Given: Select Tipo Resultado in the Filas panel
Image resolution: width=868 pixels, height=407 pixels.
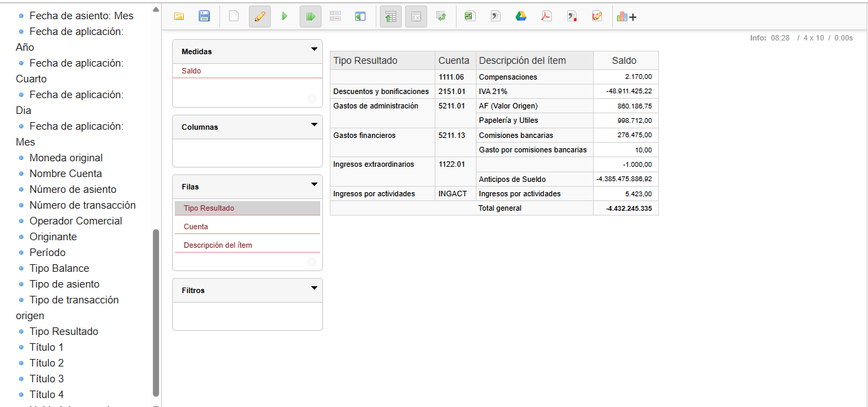Looking at the screenshot, I should coord(248,208).
